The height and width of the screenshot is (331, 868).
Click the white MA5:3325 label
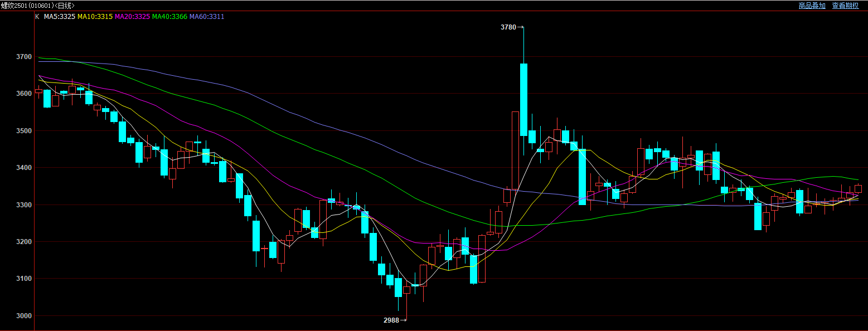click(60, 17)
